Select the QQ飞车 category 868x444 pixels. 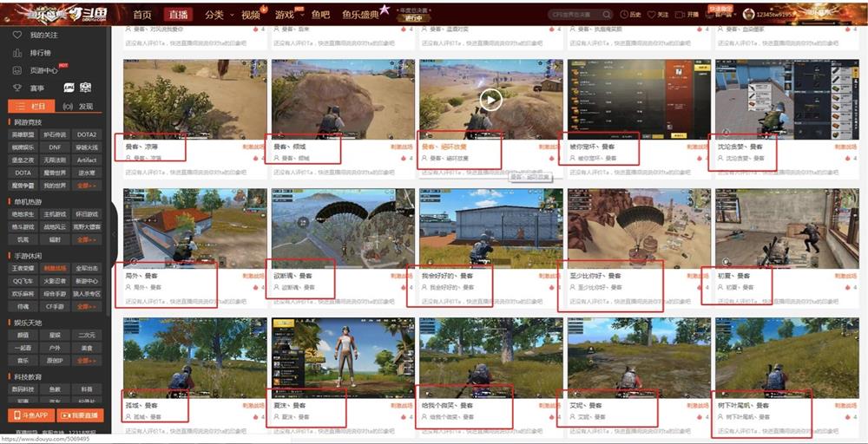[x=23, y=281]
